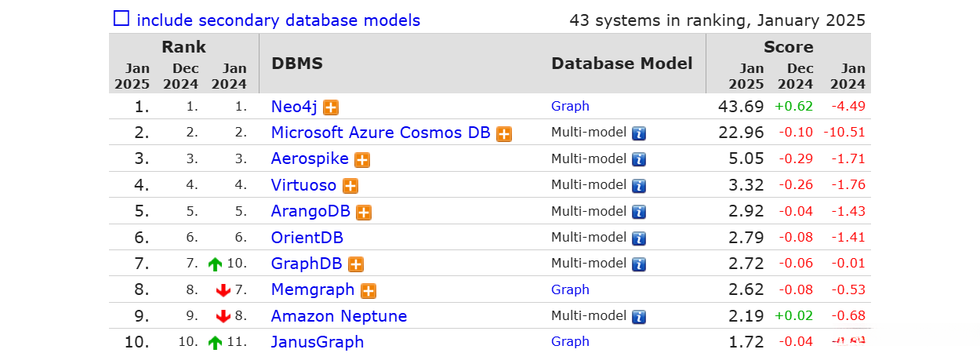Open the Amazon Neptune link

pyautogui.click(x=339, y=316)
